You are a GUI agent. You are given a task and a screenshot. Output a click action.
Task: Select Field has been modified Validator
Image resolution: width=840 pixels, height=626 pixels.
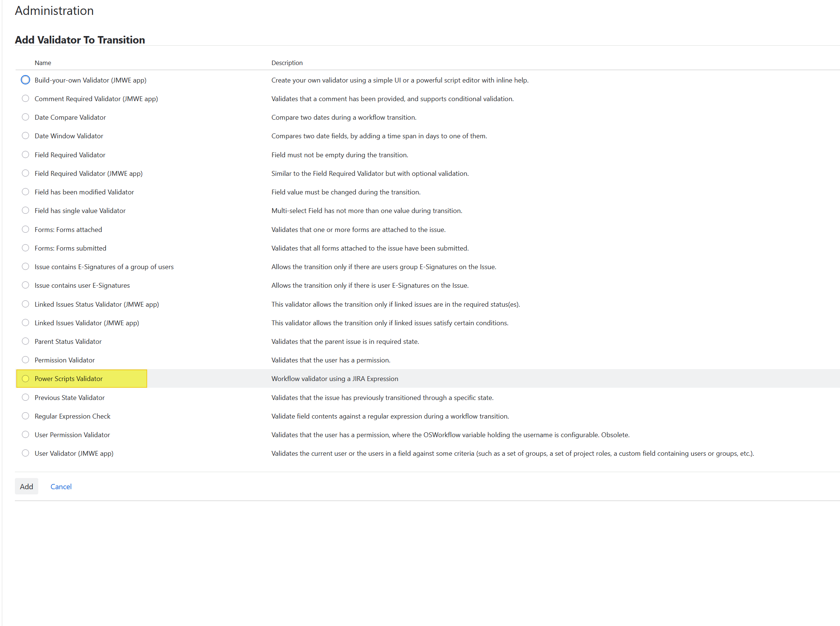25,191
